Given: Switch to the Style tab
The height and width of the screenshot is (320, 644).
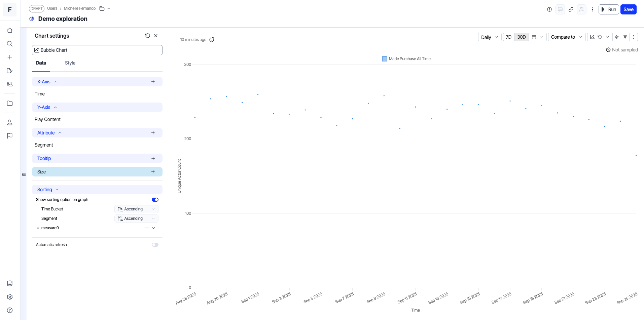Looking at the screenshot, I should coord(70,63).
